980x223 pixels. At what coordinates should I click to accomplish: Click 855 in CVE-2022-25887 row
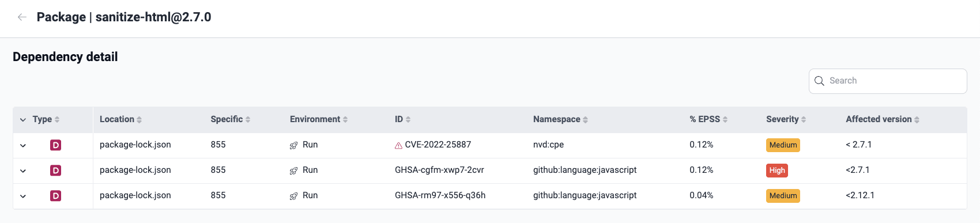[x=218, y=145]
